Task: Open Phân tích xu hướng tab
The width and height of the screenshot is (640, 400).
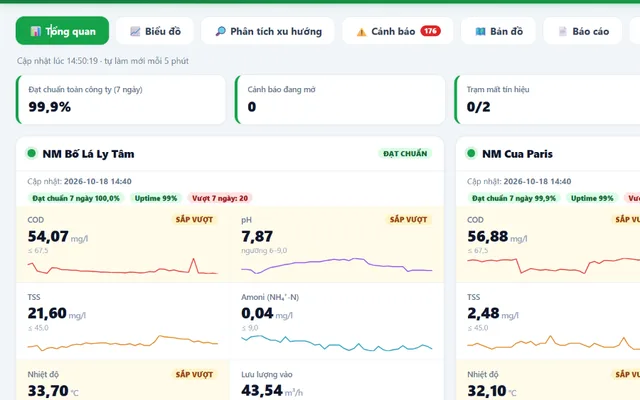Action: 268,31
